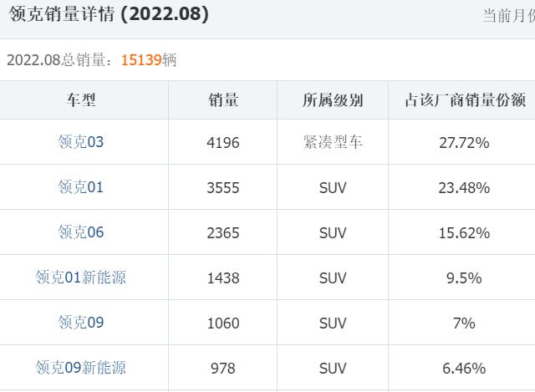This screenshot has width=535, height=392.
Task: Select the sales value 3555
Action: pos(223,187)
